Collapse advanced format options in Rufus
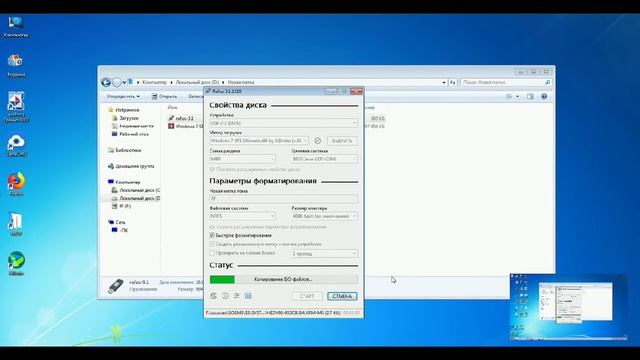Image resolution: width=640 pixels, height=360 pixels. tap(268, 227)
